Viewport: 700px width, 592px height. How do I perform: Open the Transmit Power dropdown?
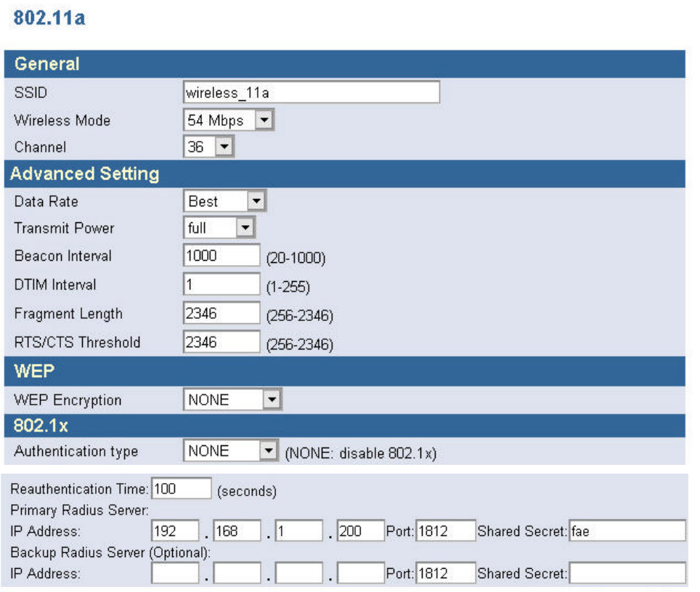click(x=219, y=227)
